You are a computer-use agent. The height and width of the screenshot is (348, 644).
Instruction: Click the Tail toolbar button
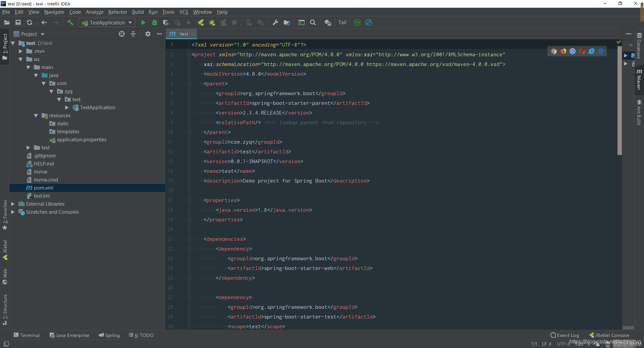click(x=342, y=22)
